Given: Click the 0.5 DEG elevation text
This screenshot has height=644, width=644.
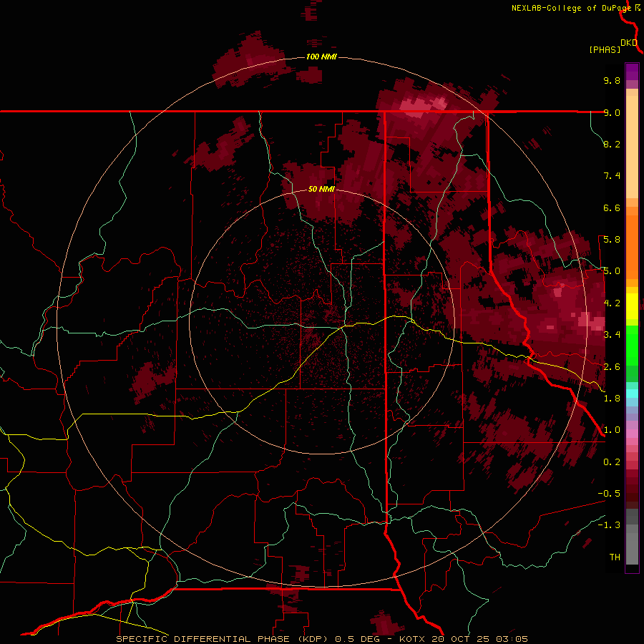Looking at the screenshot, I should [357, 639].
